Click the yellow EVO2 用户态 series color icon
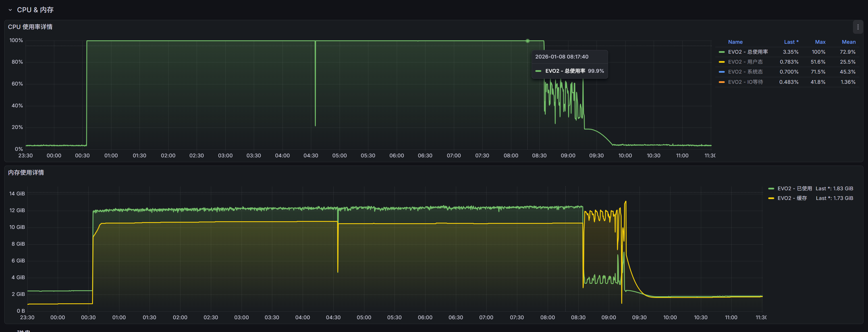 pyautogui.click(x=721, y=62)
